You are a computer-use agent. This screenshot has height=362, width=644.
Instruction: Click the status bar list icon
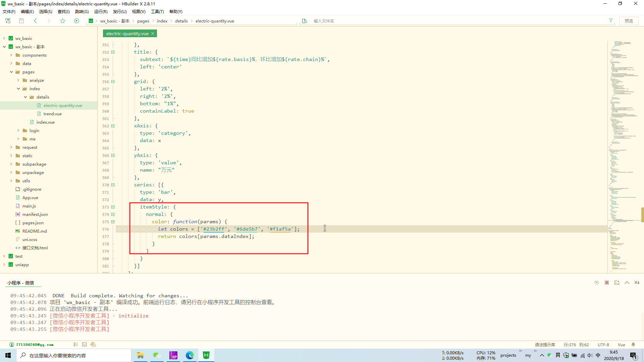click(76, 345)
